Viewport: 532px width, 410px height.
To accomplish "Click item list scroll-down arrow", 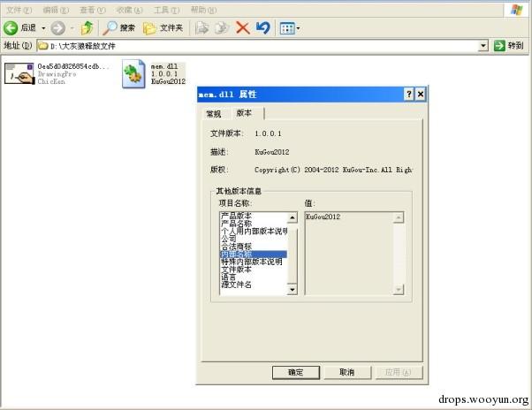I will click(293, 290).
